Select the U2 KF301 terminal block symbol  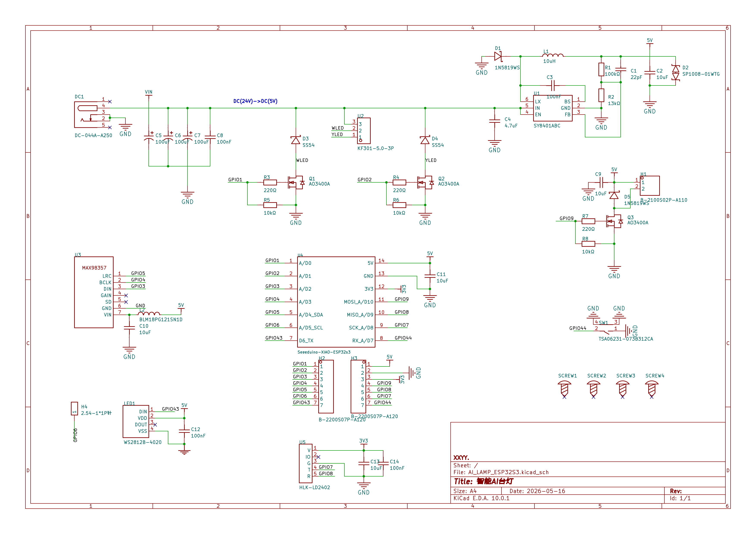coord(364,131)
